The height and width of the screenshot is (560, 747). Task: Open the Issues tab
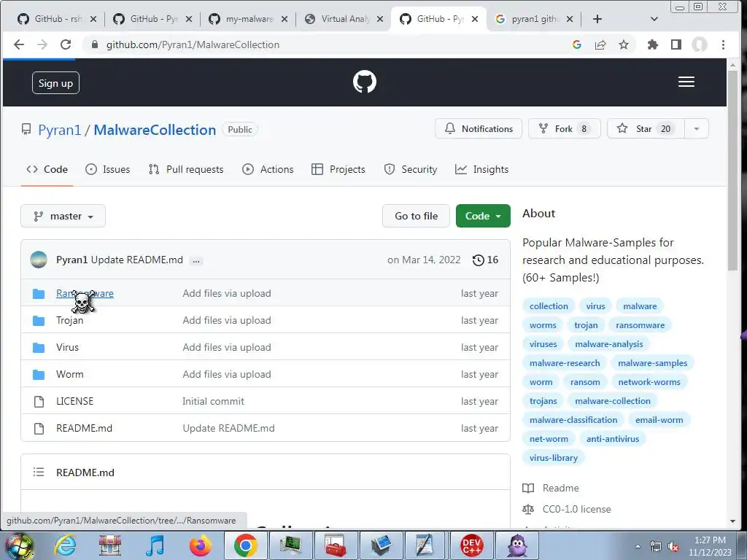tap(107, 169)
